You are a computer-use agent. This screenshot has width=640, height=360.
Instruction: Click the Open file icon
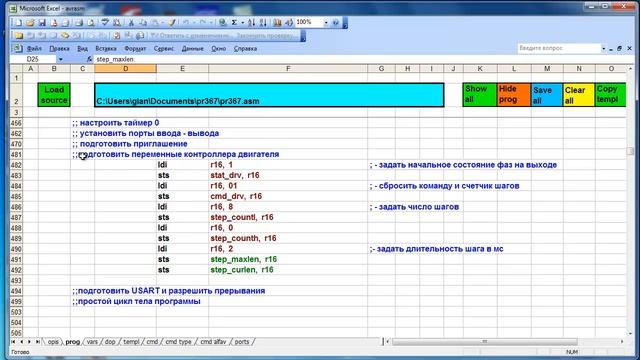(30, 23)
